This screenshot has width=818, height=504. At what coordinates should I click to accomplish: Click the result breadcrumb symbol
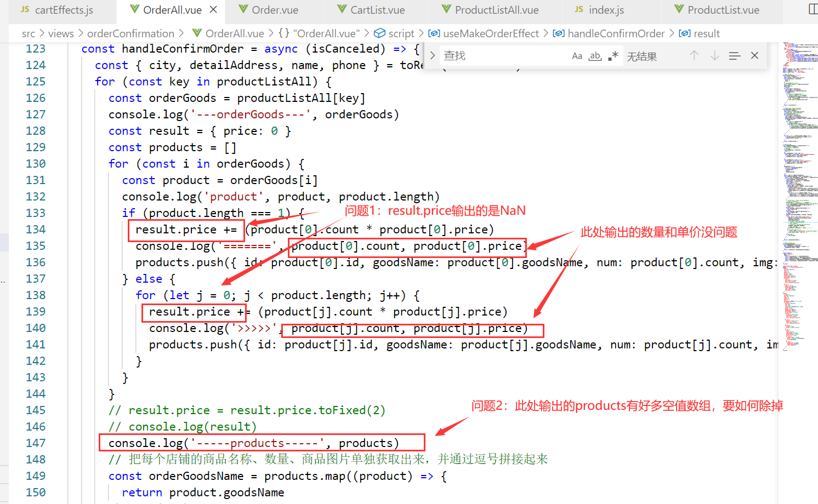pyautogui.click(x=700, y=34)
